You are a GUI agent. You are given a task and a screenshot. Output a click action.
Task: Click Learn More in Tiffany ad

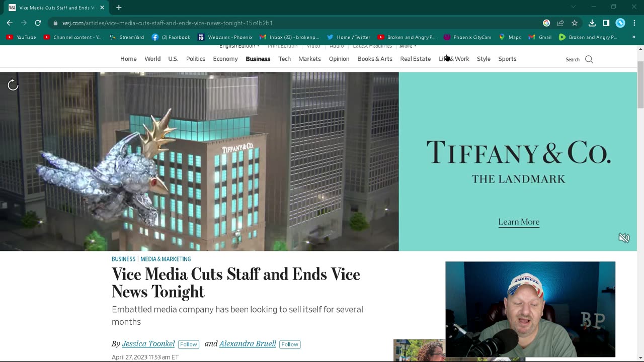pos(519,222)
